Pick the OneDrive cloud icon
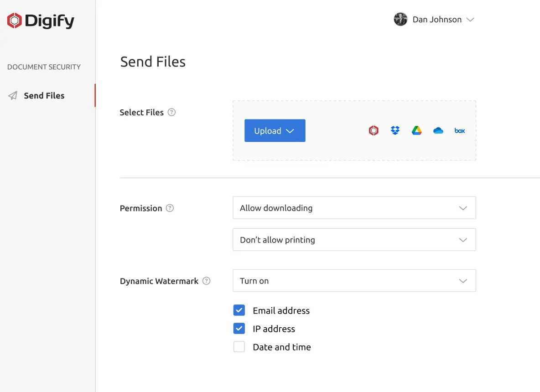Viewport: 540px width, 392px height. pos(438,131)
